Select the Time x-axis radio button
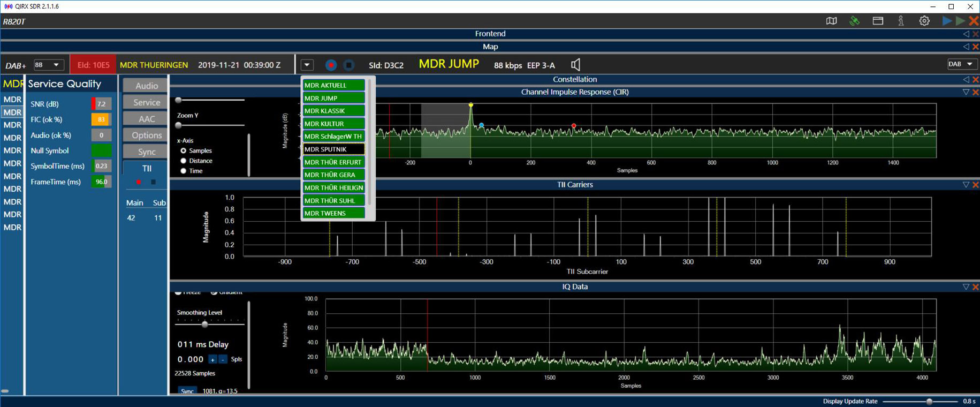The height and width of the screenshot is (407, 980). pos(184,171)
